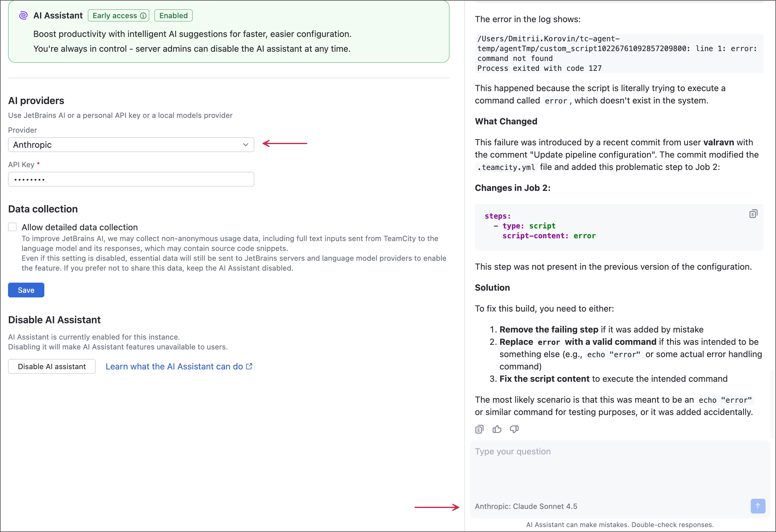The width and height of the screenshot is (776, 532).
Task: Click the Early access info icon
Action: tap(143, 16)
